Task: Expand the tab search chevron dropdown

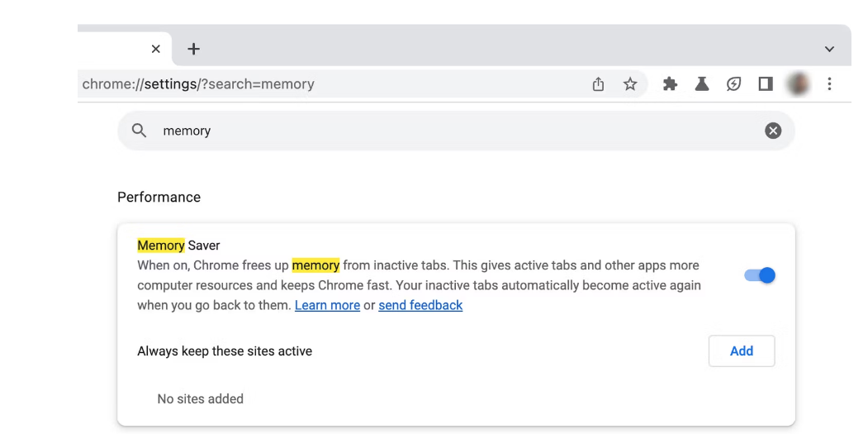Action: point(829,50)
